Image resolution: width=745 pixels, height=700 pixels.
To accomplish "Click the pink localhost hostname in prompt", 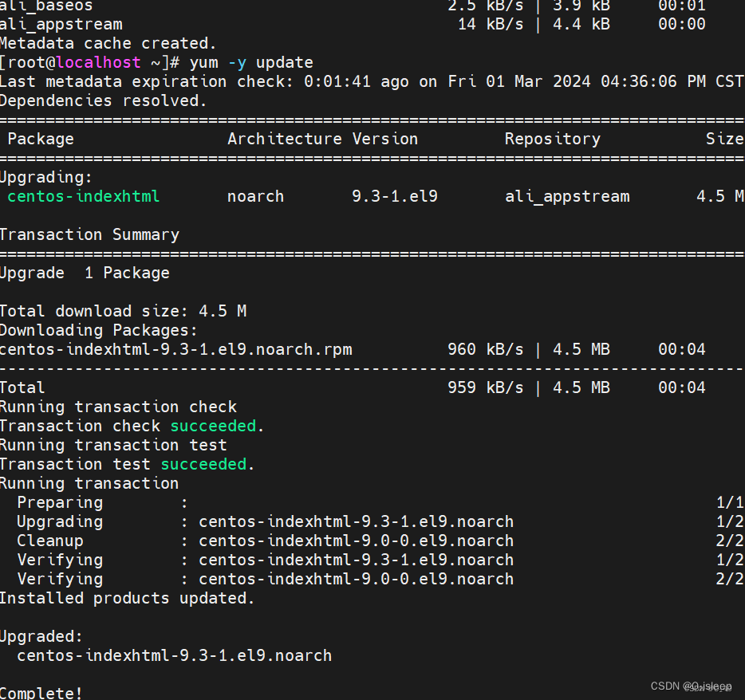I will tap(98, 63).
